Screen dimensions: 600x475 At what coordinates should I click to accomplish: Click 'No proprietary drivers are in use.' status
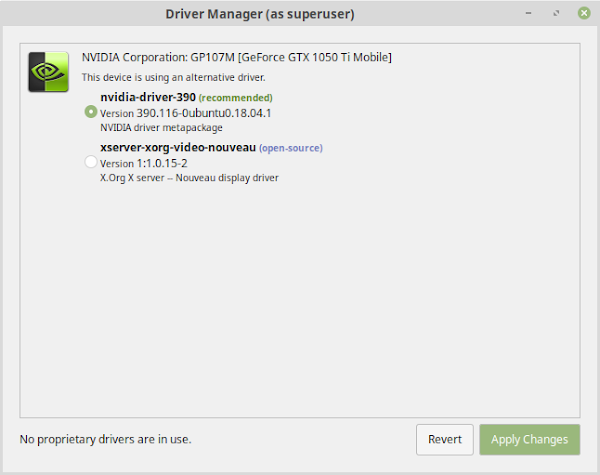(106, 439)
